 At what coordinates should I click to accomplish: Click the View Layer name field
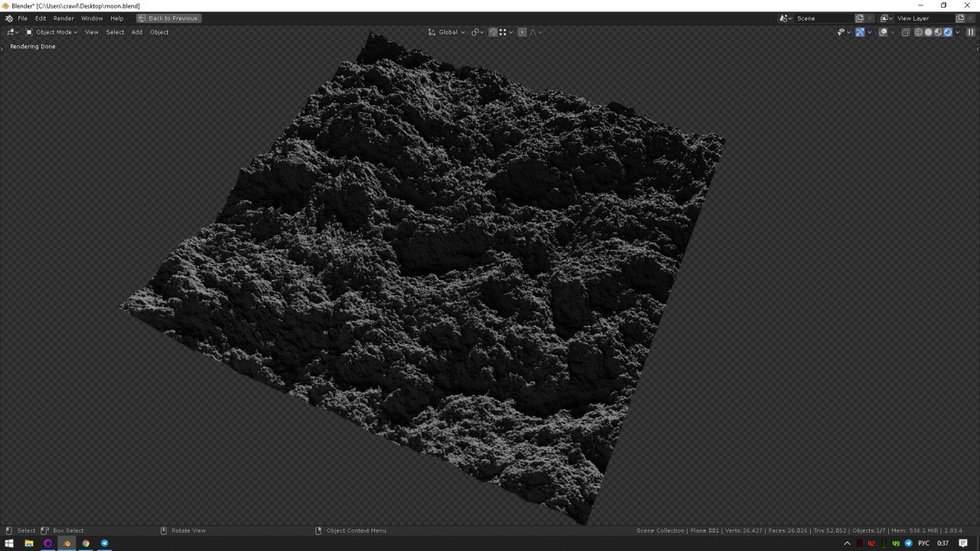click(x=924, y=18)
